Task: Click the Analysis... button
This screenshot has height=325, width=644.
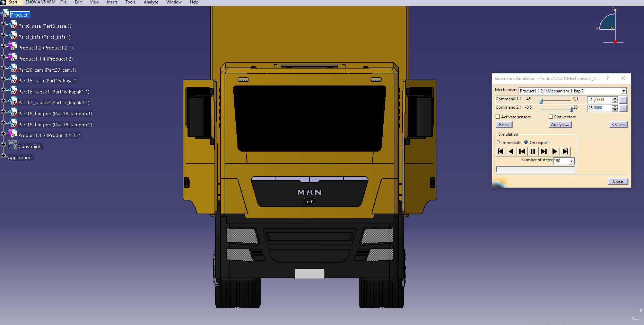Action: click(x=560, y=125)
